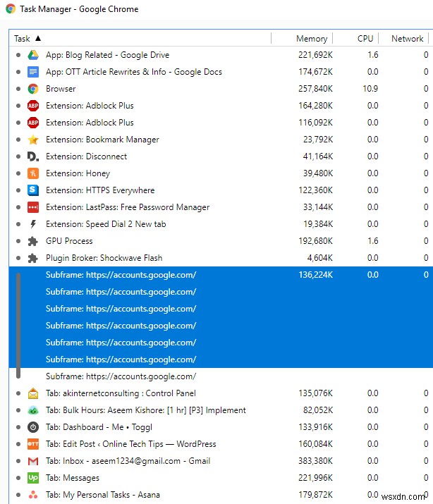Click the puzzle icon for Plugin Broker Shockwave Flash
This screenshot has height=504, width=433.
point(33,258)
